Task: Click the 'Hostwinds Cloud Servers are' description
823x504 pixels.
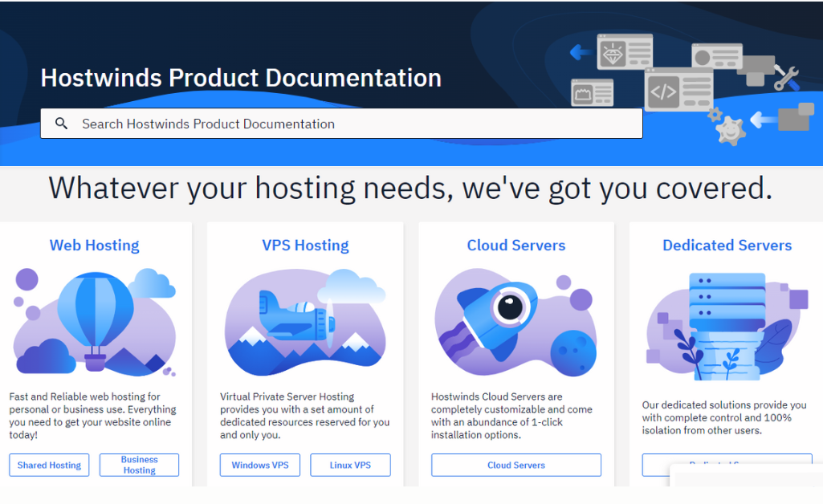Action: click(511, 416)
